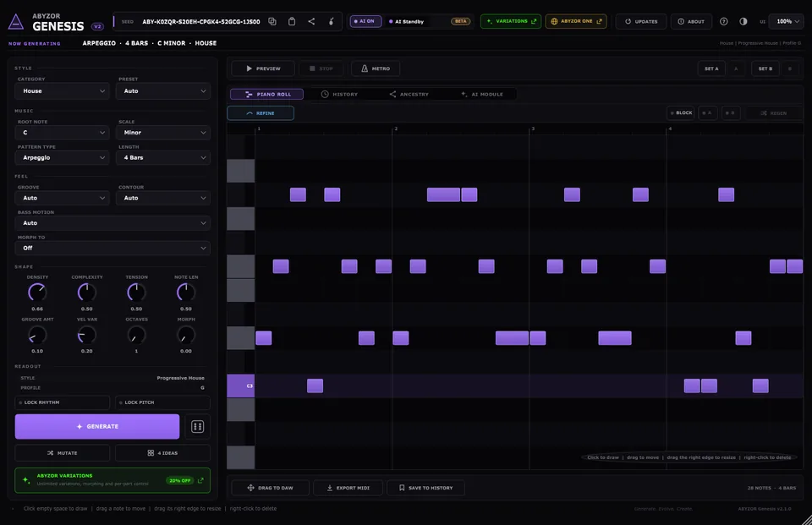Open the Scale dropdown set to Minor
The image size is (812, 525).
tap(163, 133)
